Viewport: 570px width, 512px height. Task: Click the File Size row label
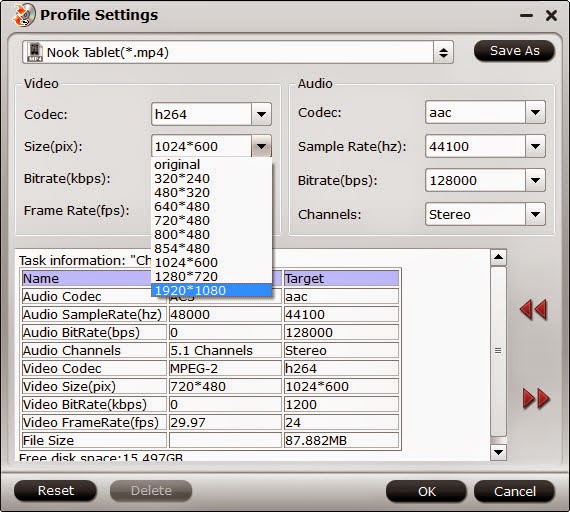[94, 440]
